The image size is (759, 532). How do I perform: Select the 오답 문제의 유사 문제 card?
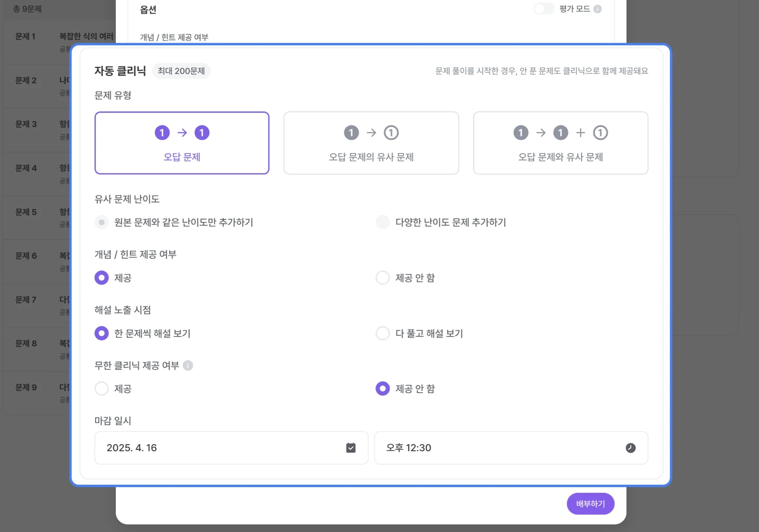click(x=371, y=143)
